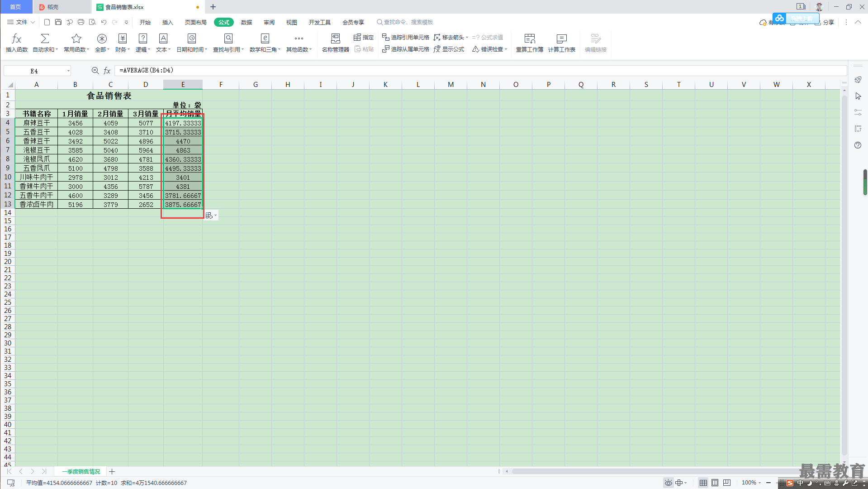Open Lookup and Reference functions icon
The height and width of the screenshot is (489, 868).
[x=228, y=39]
